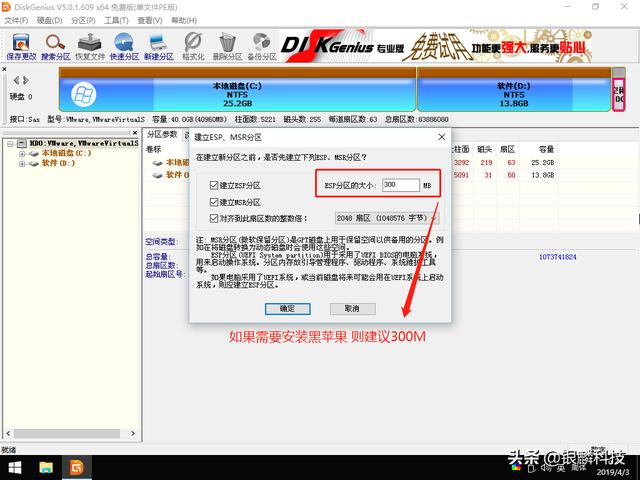Image resolution: width=640 pixels, height=480 pixels.
Task: Click the Format (格式化) toolbar icon
Action: click(193, 47)
